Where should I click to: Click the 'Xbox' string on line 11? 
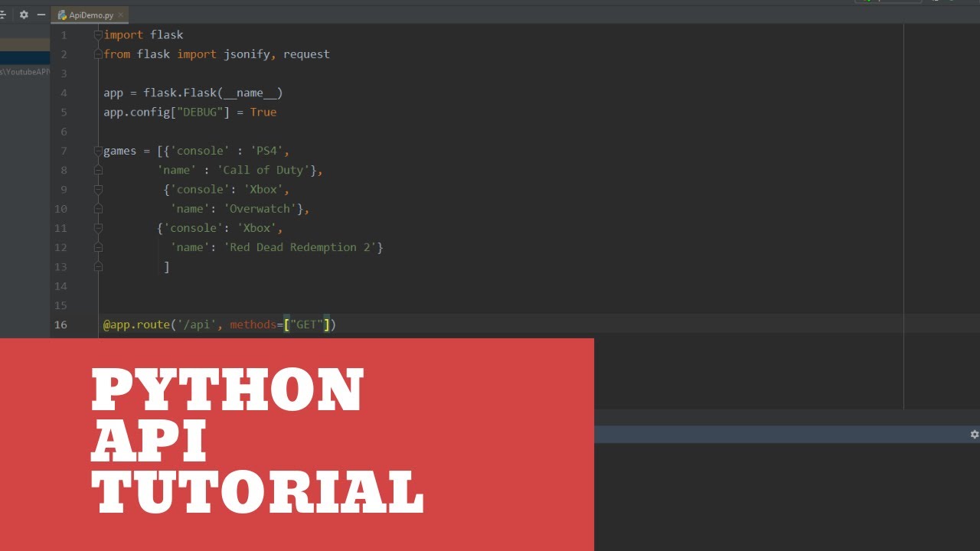(x=256, y=228)
